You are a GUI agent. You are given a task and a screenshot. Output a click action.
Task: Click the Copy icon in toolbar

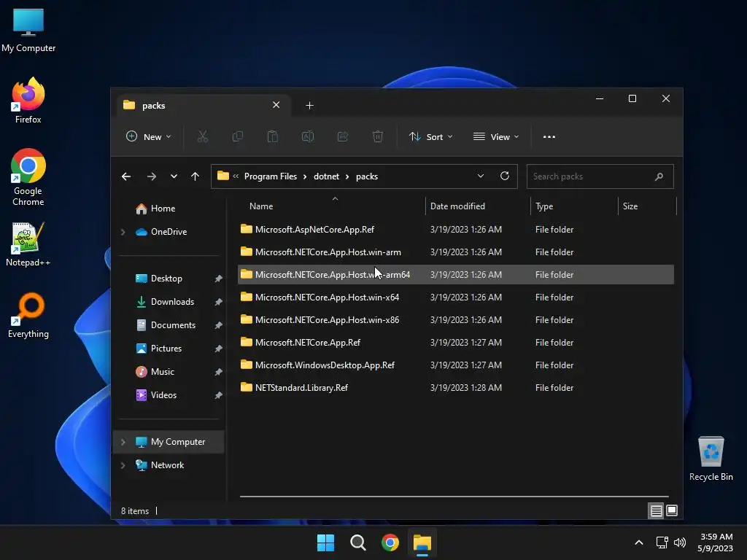(237, 136)
